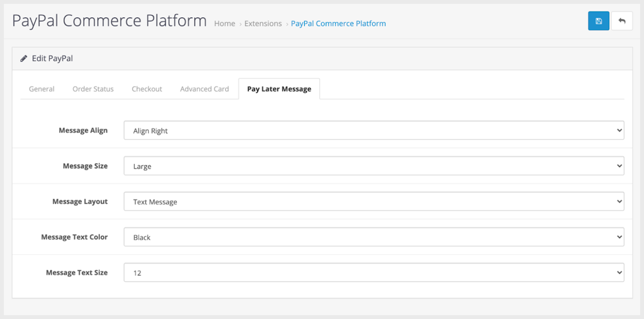Go to Home breadcrumb link
This screenshot has height=319, width=644.
[x=225, y=24]
